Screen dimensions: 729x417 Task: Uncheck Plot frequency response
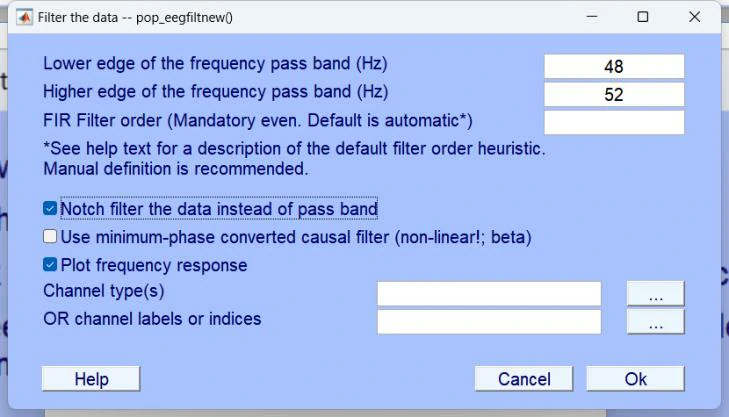click(x=50, y=265)
